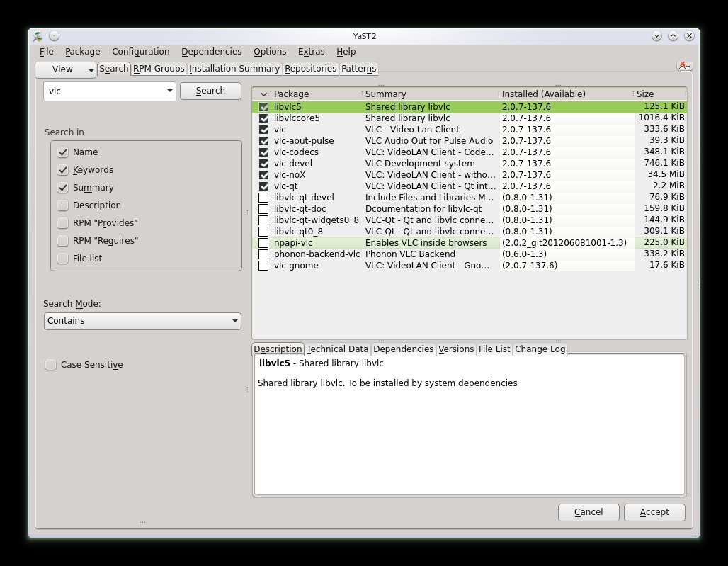
Task: Mark npapi-vlc package for installation
Action: point(263,243)
